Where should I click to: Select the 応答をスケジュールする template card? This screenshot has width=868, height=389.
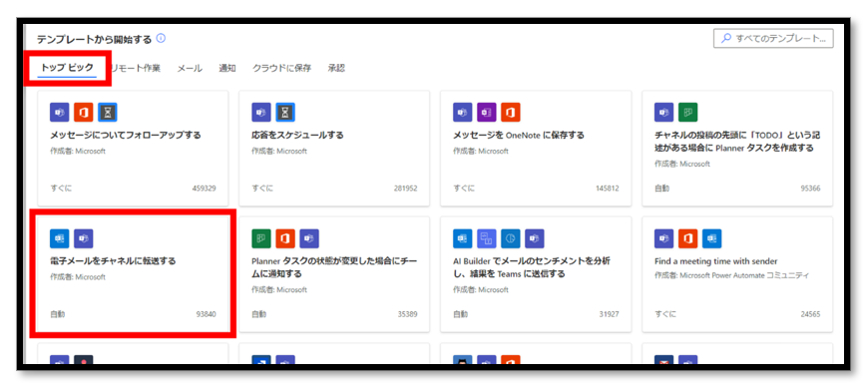pos(334,149)
